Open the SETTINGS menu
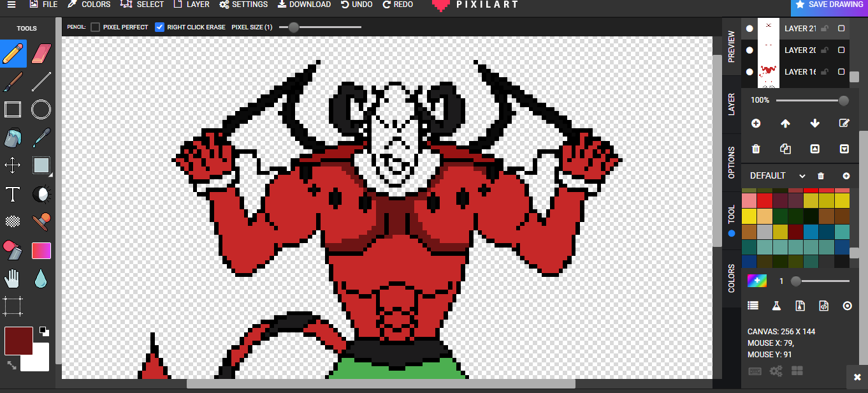This screenshot has width=868, height=393. 243,4
